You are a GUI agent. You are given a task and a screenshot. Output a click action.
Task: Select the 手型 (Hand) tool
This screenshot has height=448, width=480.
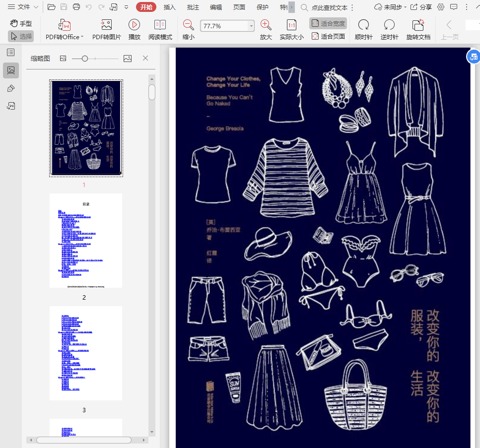pyautogui.click(x=21, y=23)
